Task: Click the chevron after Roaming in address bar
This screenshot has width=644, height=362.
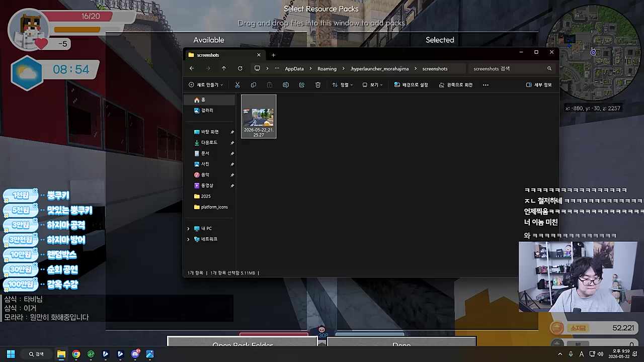Action: pyautogui.click(x=344, y=68)
